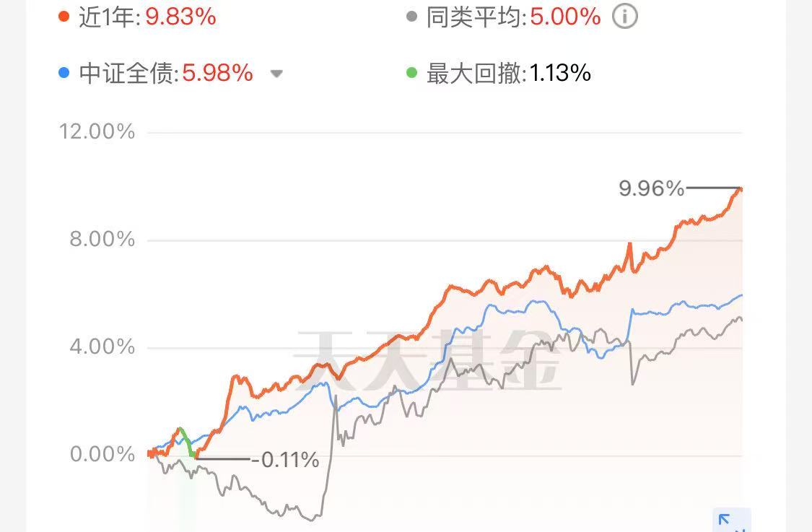Select the green max drawdown segment on the curve

(x=187, y=442)
